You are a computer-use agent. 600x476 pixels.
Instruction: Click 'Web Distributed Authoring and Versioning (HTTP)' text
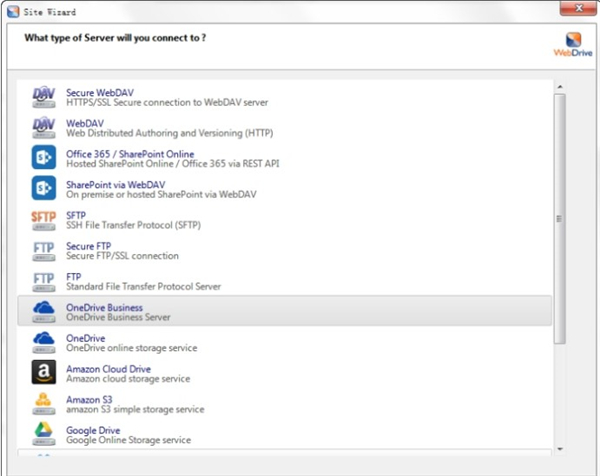[x=170, y=133]
